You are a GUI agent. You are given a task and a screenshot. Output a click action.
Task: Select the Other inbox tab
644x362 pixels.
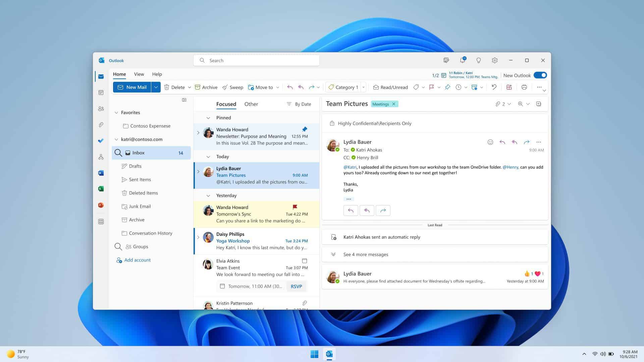(x=251, y=104)
